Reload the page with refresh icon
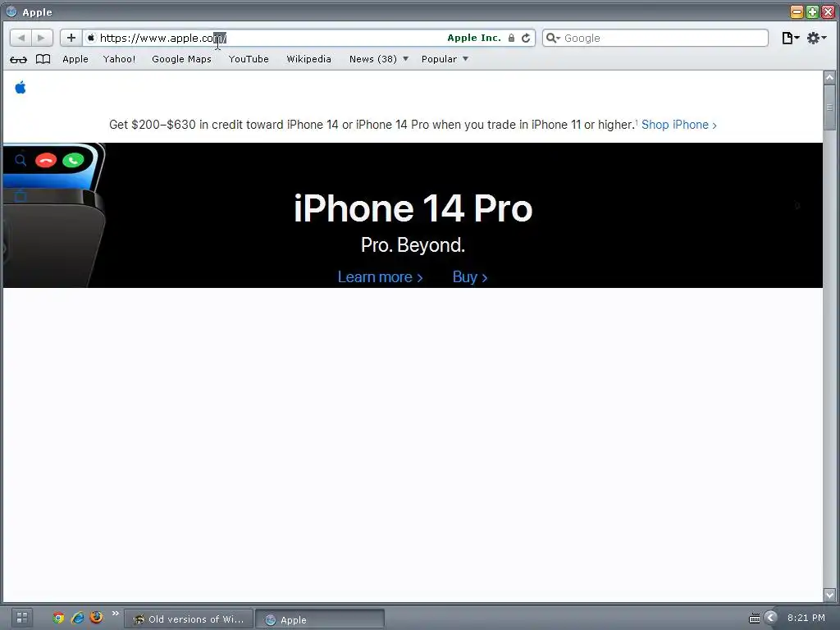 point(526,38)
